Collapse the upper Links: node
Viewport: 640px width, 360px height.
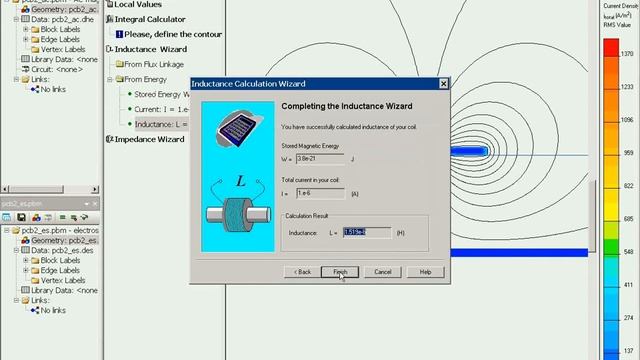16,79
